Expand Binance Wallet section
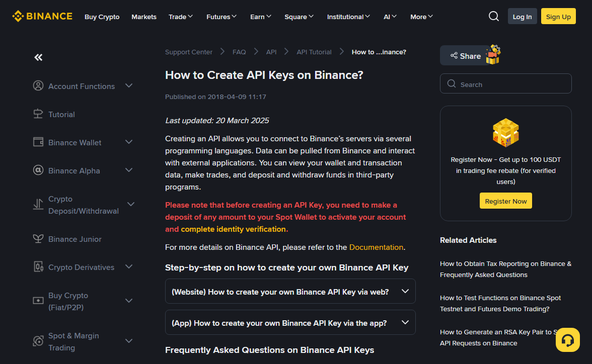This screenshot has width=592, height=364. point(129,142)
